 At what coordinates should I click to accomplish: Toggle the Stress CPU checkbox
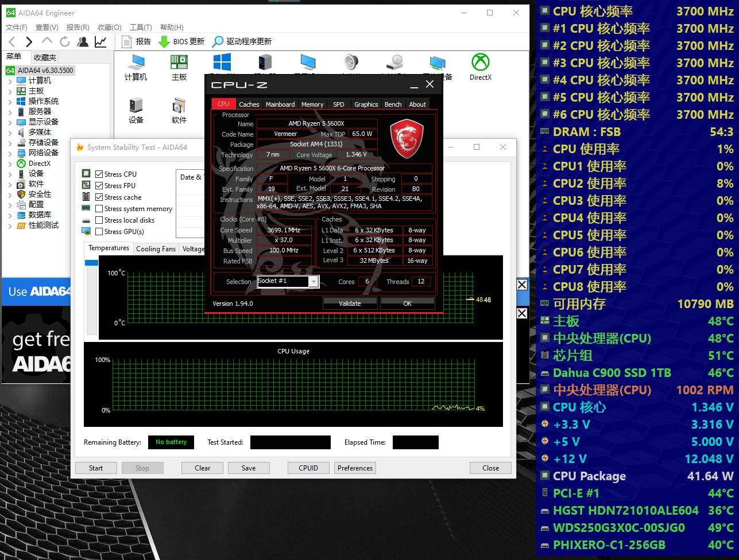(x=99, y=174)
